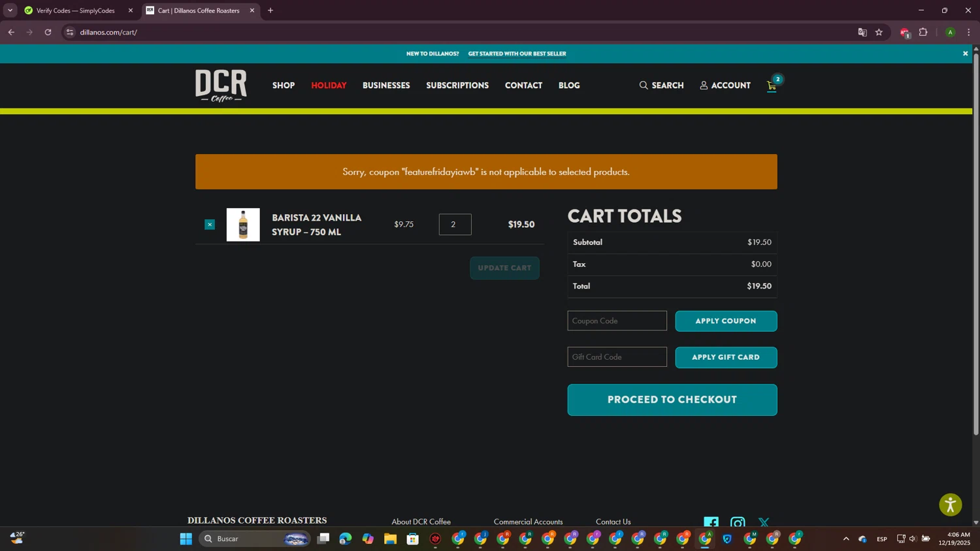Proceed to Checkout
The image size is (980, 551).
pyautogui.click(x=672, y=400)
